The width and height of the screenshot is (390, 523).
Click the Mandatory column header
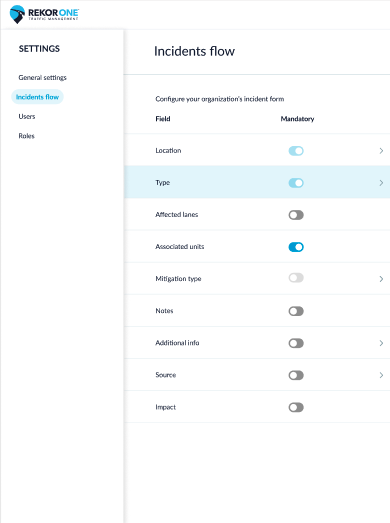pyautogui.click(x=297, y=119)
